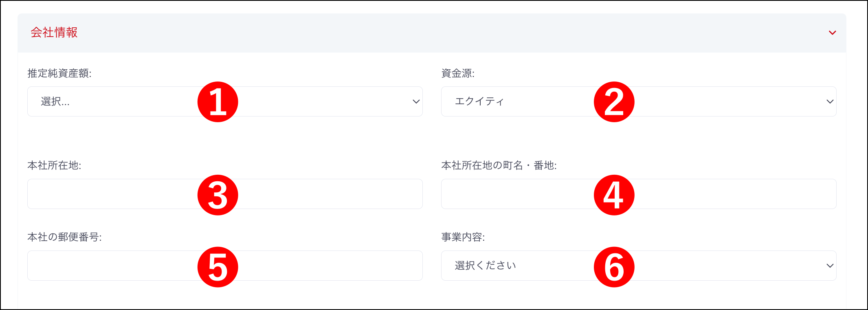Click the 本社所在地 label text
This screenshot has width=868, height=310.
55,165
